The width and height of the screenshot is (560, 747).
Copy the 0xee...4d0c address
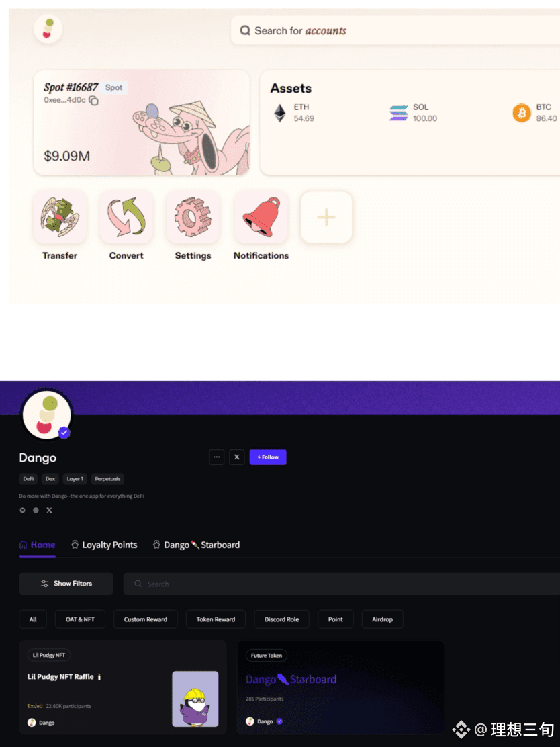point(94,101)
